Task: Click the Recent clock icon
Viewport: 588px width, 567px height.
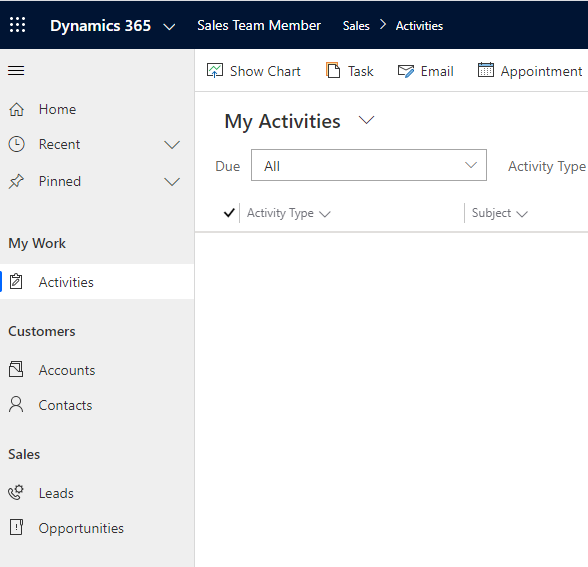Action: (16, 144)
